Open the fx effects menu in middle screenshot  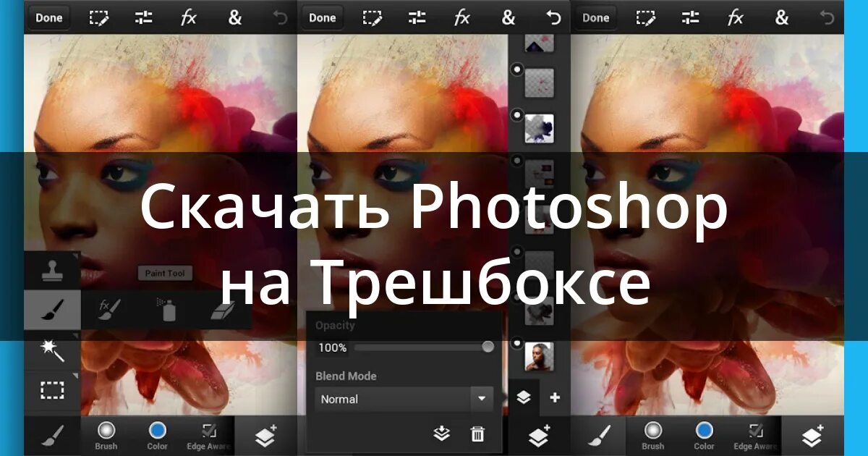462,18
